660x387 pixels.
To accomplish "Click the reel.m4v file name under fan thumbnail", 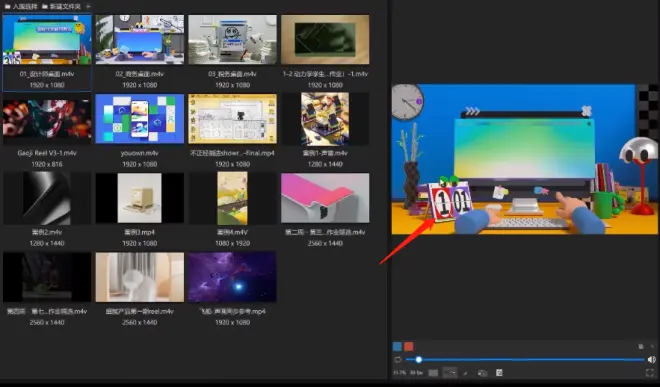I will click(x=140, y=311).
